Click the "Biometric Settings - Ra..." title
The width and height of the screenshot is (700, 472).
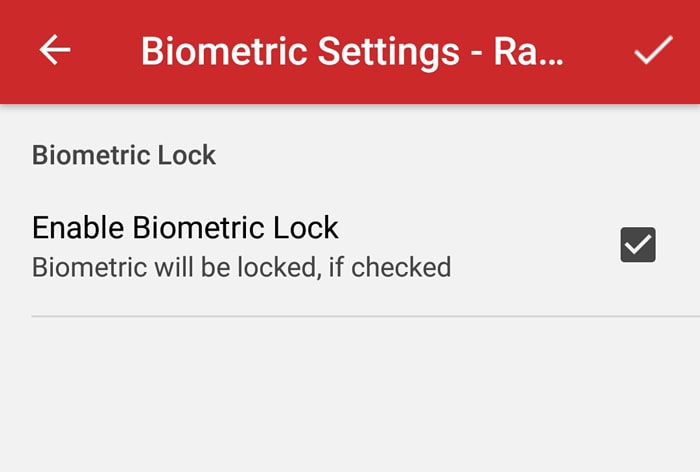pyautogui.click(x=353, y=51)
